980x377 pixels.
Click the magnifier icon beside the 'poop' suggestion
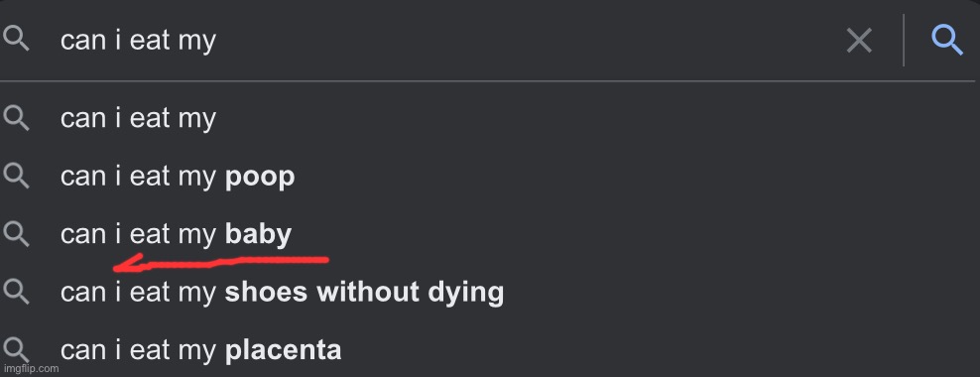(16, 177)
